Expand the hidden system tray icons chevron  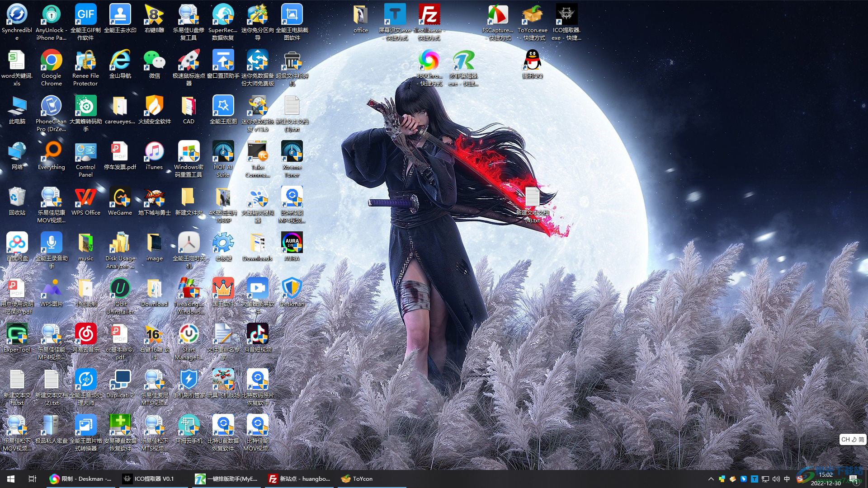pyautogui.click(x=711, y=479)
